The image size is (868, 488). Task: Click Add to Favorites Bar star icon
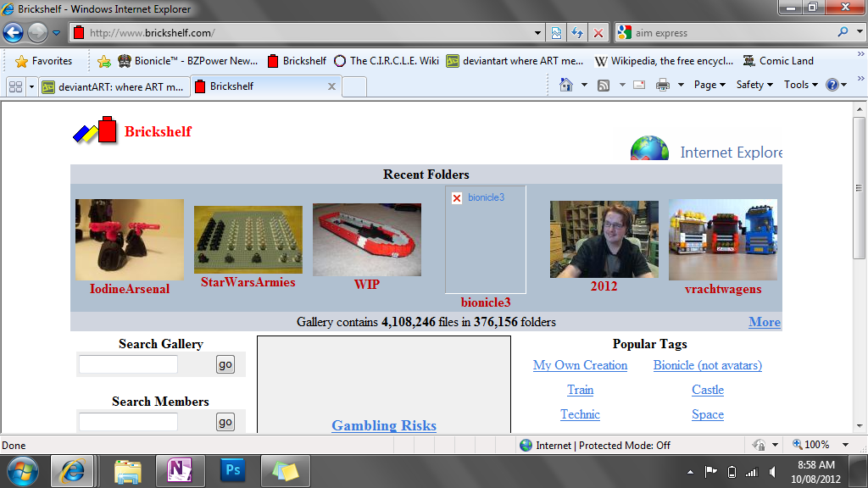103,61
